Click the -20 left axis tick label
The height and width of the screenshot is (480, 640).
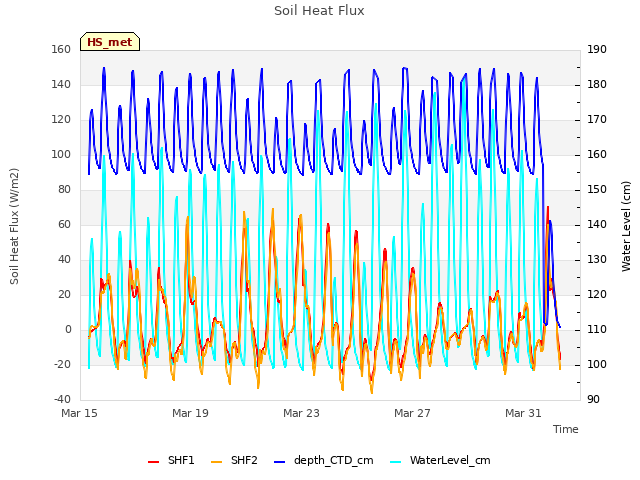(x=62, y=364)
